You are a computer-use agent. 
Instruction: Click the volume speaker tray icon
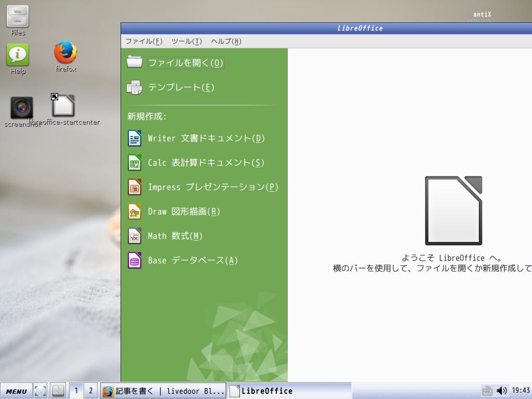(501, 391)
